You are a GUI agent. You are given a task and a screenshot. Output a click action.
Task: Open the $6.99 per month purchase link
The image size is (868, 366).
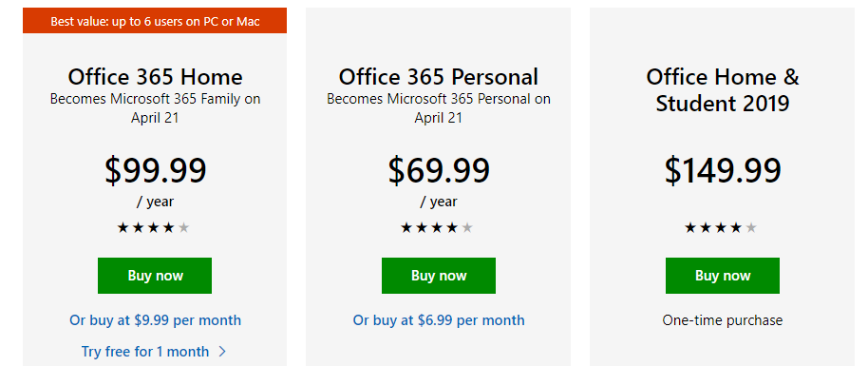[439, 320]
